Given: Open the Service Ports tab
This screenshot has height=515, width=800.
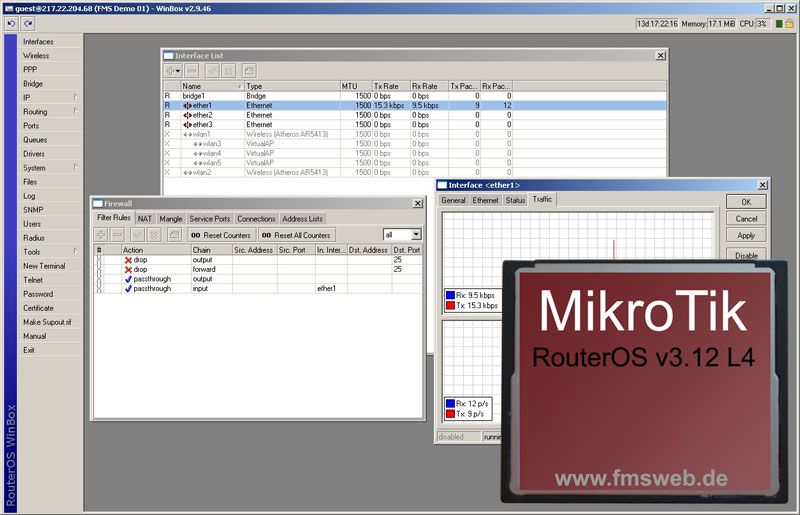Looking at the screenshot, I should click(x=210, y=218).
